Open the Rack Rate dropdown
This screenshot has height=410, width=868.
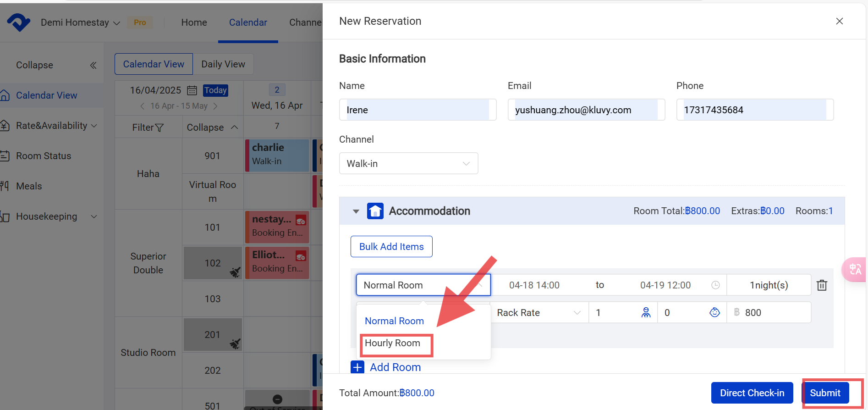click(x=538, y=313)
